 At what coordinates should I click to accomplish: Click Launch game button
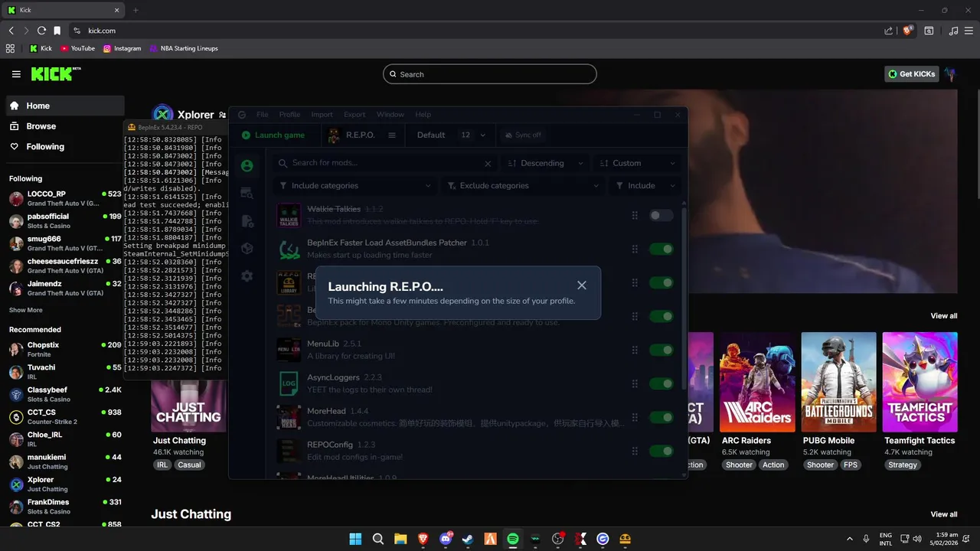[273, 135]
